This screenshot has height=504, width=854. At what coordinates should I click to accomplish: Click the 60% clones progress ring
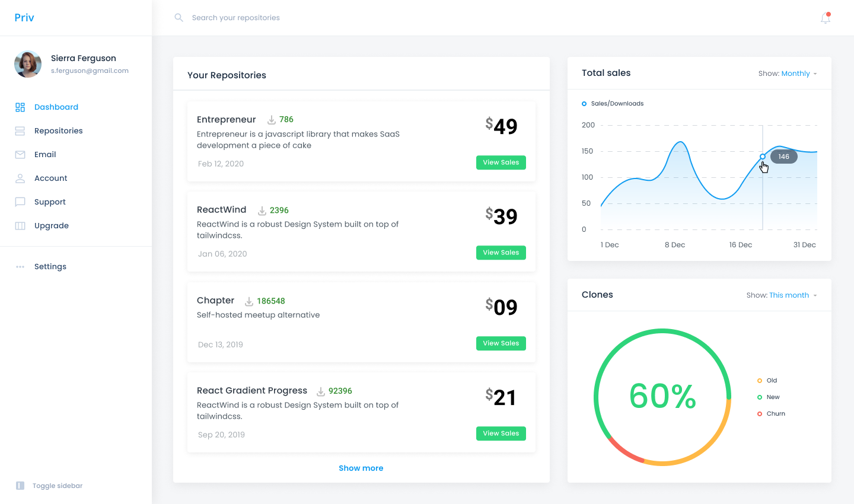coord(662,397)
